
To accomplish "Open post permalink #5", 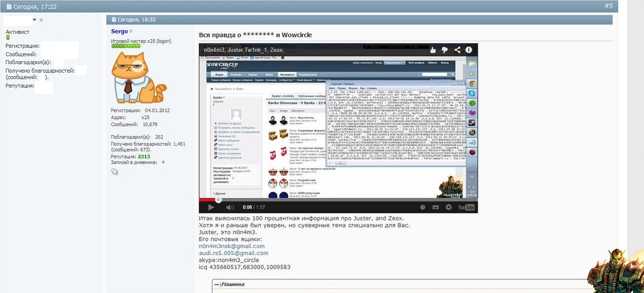I will click(608, 6).
